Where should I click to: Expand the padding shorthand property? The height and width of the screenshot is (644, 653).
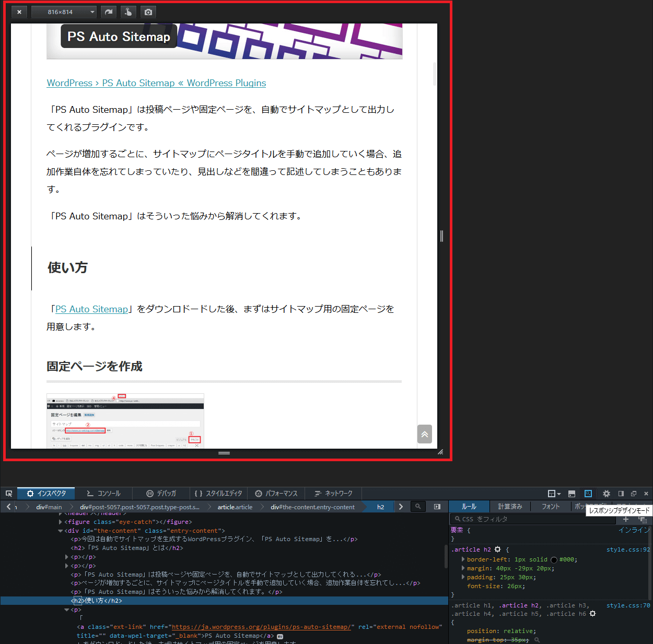(x=463, y=577)
